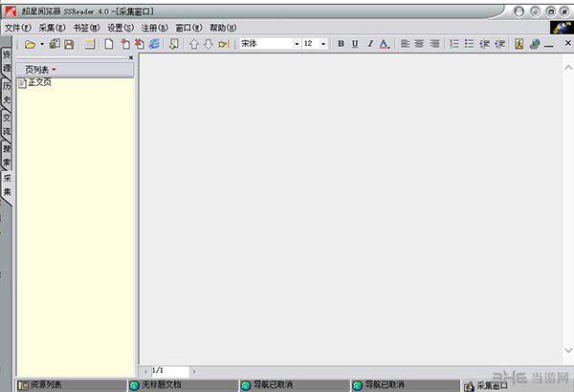Screen dimensions: 574x392
Task: Toggle bold formatting
Action: 341,44
